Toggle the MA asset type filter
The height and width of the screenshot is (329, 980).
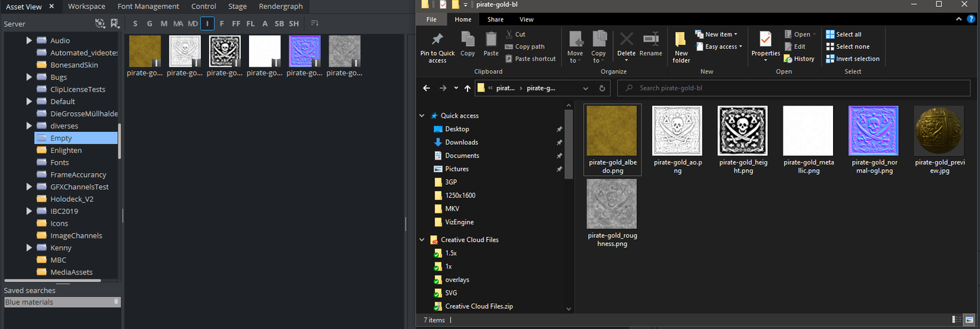178,24
